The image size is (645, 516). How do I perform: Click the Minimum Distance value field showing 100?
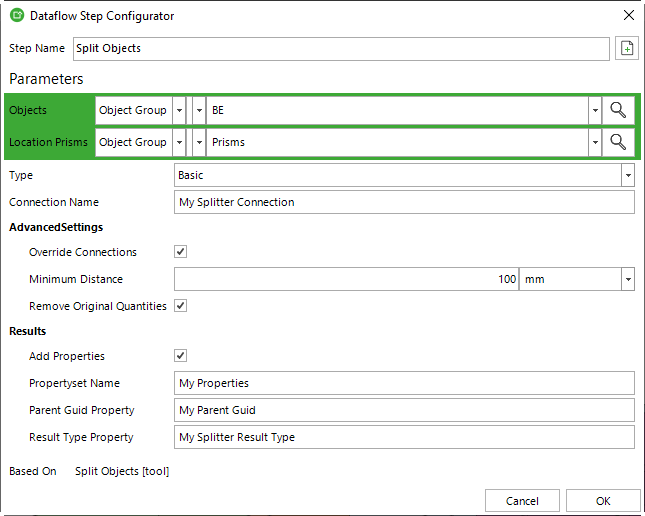pos(346,279)
